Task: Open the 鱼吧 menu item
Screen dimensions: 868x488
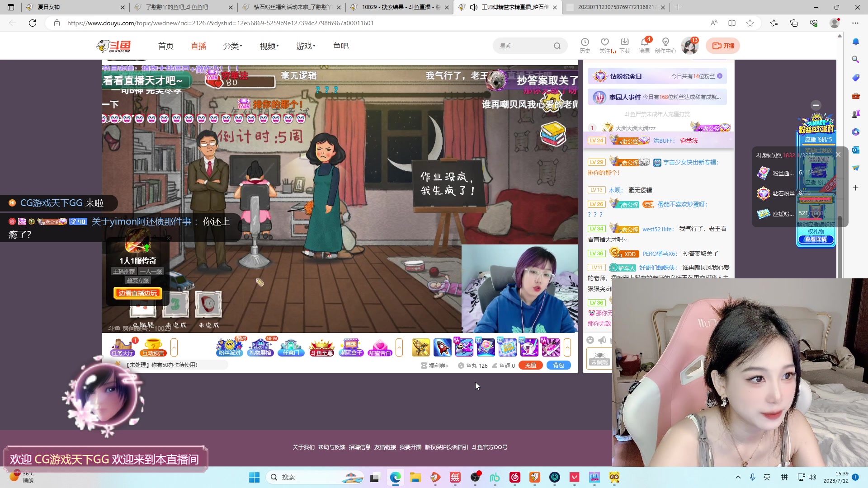Action: pyautogui.click(x=341, y=46)
